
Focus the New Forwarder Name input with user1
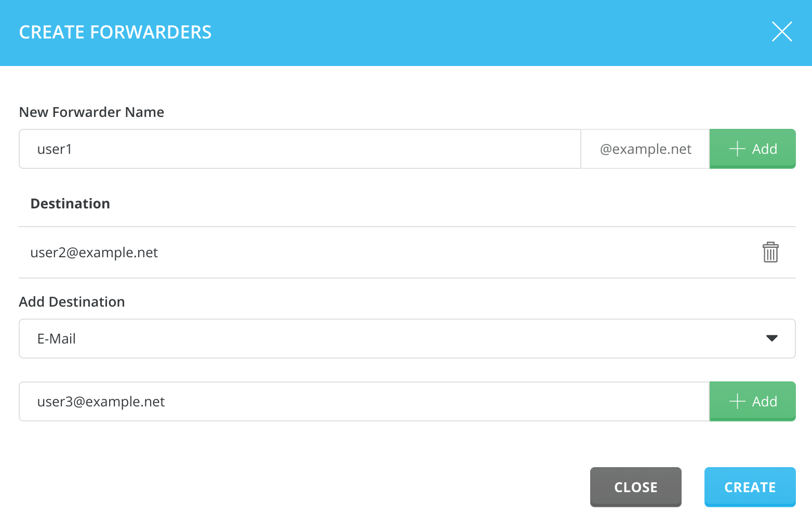(299, 149)
